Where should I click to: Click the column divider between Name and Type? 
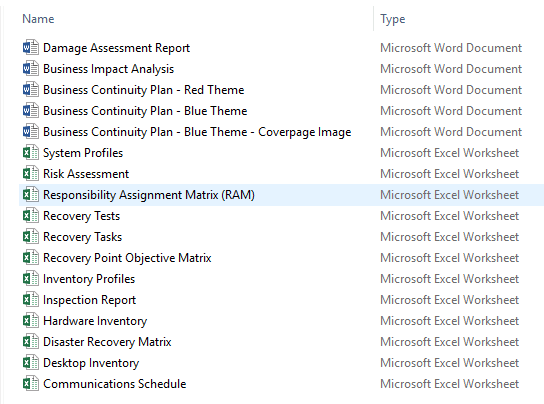(374, 19)
